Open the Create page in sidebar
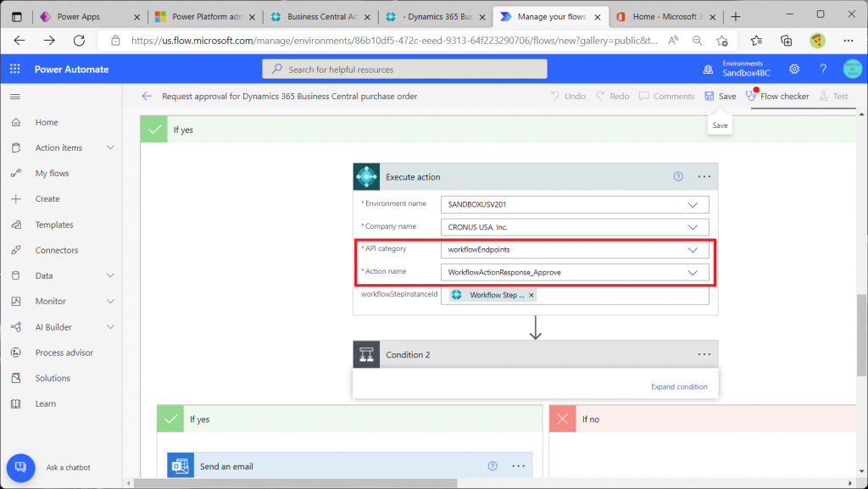The width and height of the screenshot is (868, 489). pos(47,198)
